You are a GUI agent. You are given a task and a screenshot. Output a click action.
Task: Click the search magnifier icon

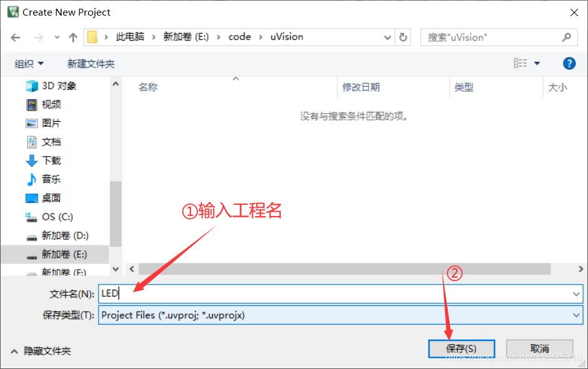[567, 37]
